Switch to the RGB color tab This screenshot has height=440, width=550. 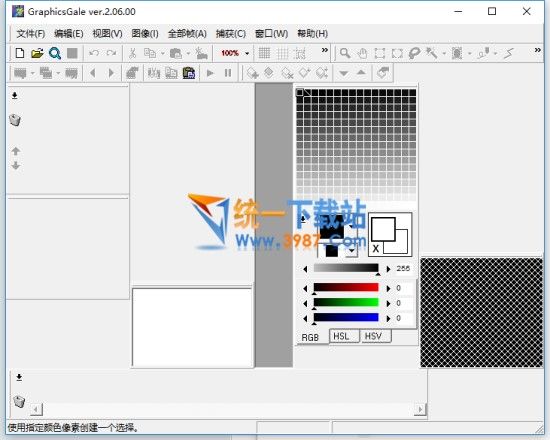[310, 337]
